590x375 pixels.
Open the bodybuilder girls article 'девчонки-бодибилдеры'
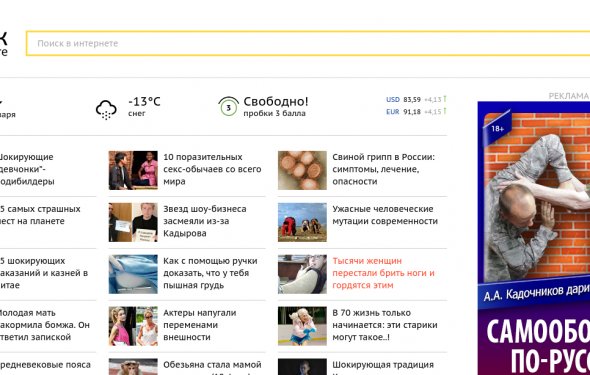pyautogui.click(x=27, y=169)
